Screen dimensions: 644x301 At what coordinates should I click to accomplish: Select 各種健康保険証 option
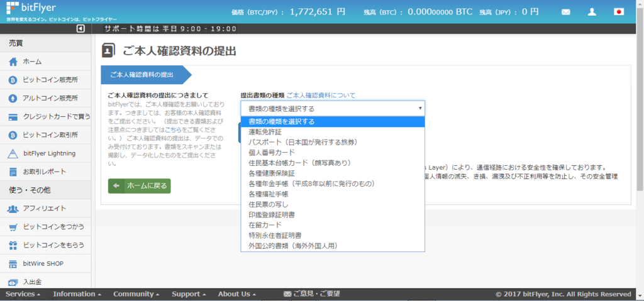click(x=333, y=173)
